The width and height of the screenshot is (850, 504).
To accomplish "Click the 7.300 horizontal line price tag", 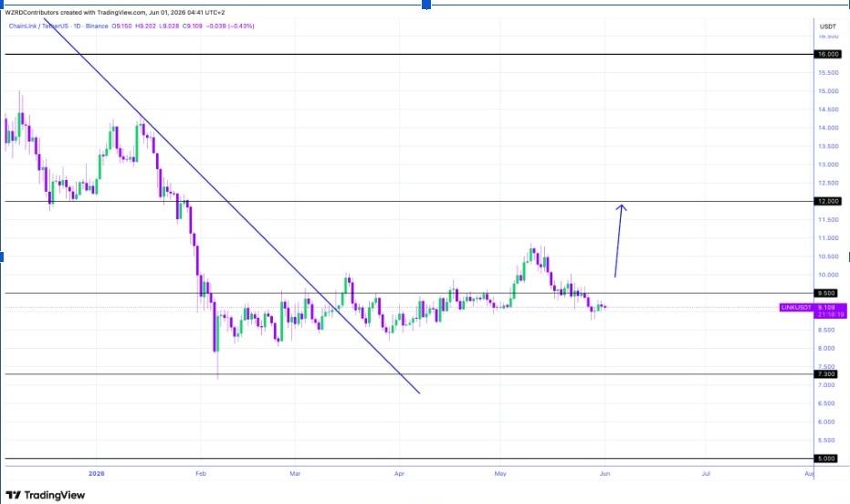I will click(x=826, y=374).
